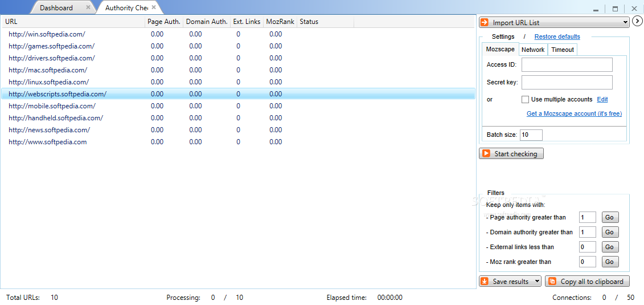Close the Dashboard tab
The height and width of the screenshot is (305, 644).
point(88,7)
